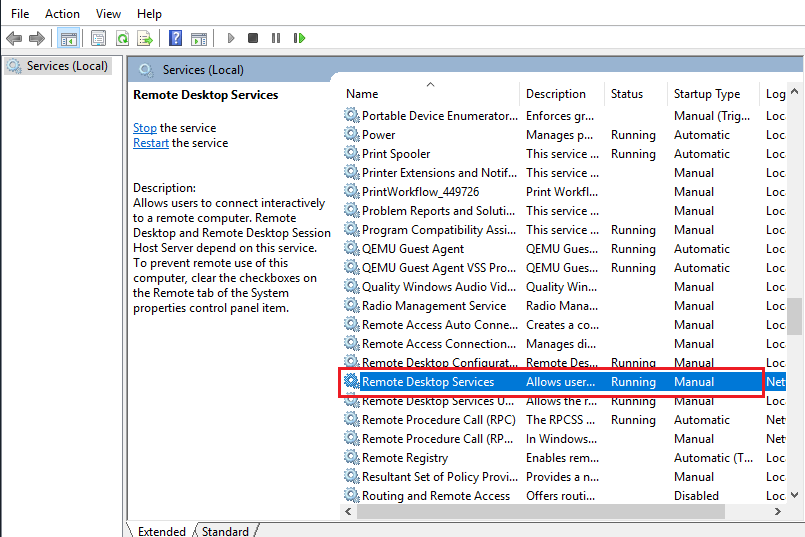
Task: Select the Printer Extensions and Notifications row
Action: (x=563, y=172)
